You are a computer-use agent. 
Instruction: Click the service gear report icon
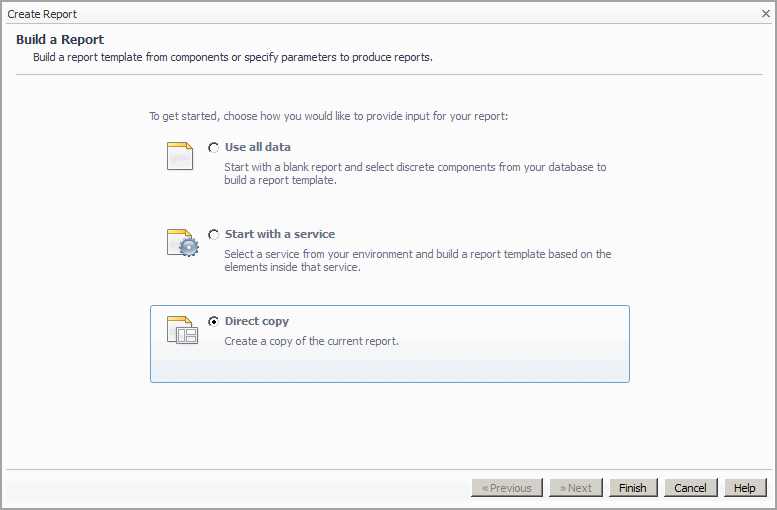[182, 243]
